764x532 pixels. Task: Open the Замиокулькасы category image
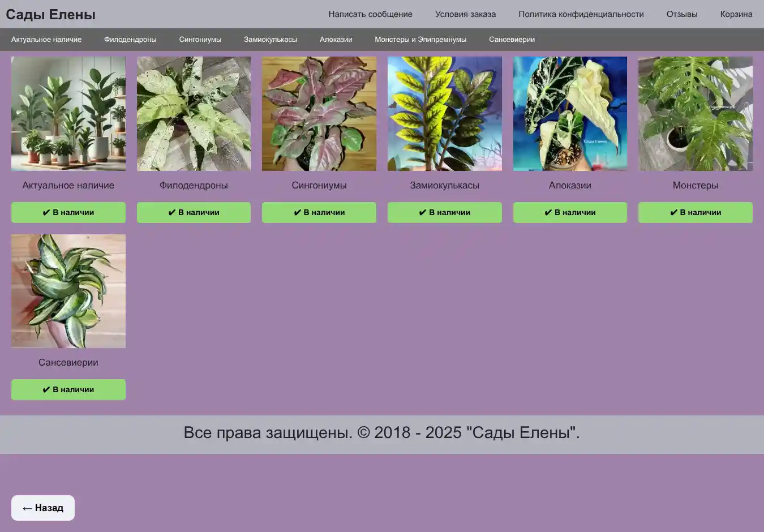[444, 113]
